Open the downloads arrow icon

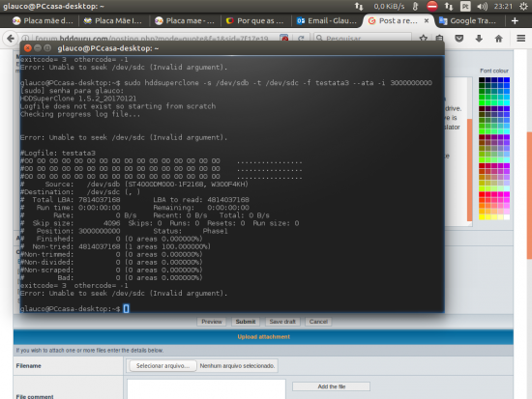pyautogui.click(x=479, y=39)
